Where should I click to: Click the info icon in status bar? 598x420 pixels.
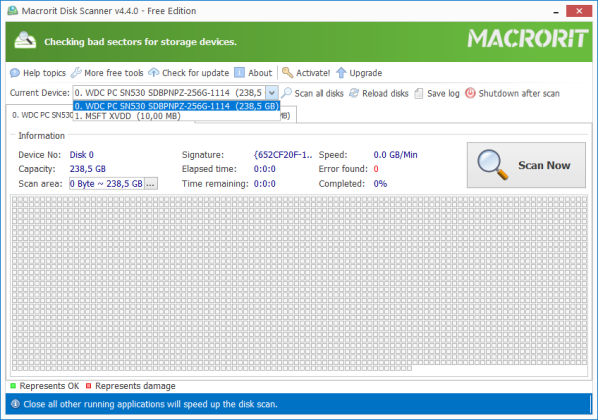coord(15,404)
